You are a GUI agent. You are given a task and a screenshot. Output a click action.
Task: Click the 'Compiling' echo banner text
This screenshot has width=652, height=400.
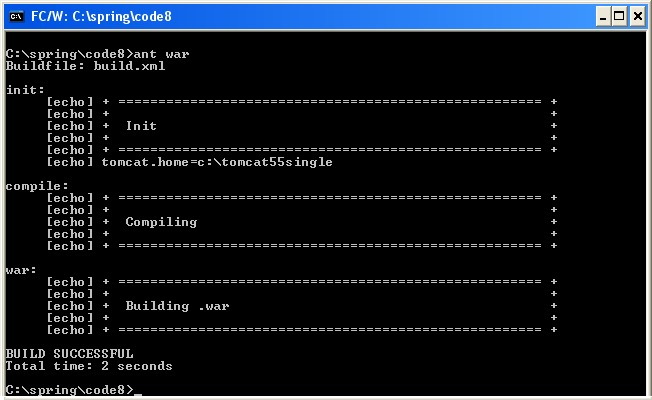161,222
